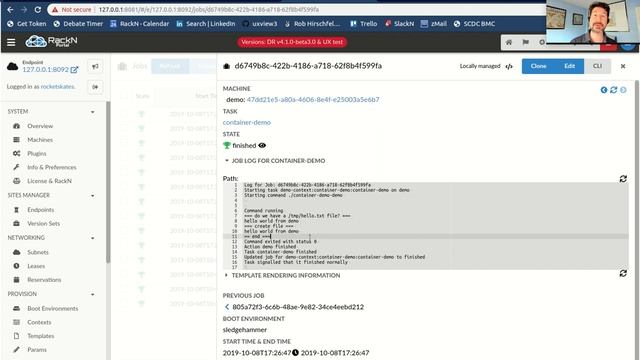Click the Edit button
Screen dimensions: 640x360
tap(569, 66)
